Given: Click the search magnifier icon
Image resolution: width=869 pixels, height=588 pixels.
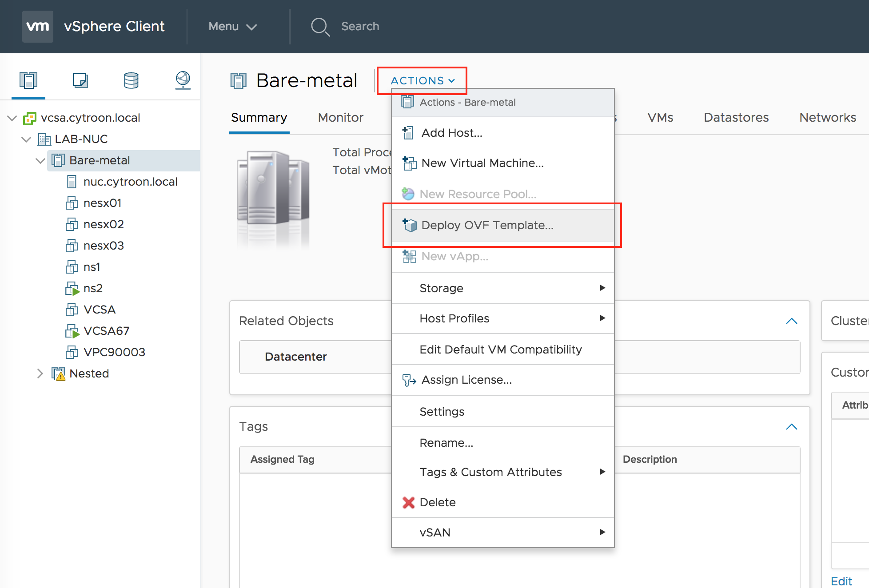Looking at the screenshot, I should click(320, 27).
